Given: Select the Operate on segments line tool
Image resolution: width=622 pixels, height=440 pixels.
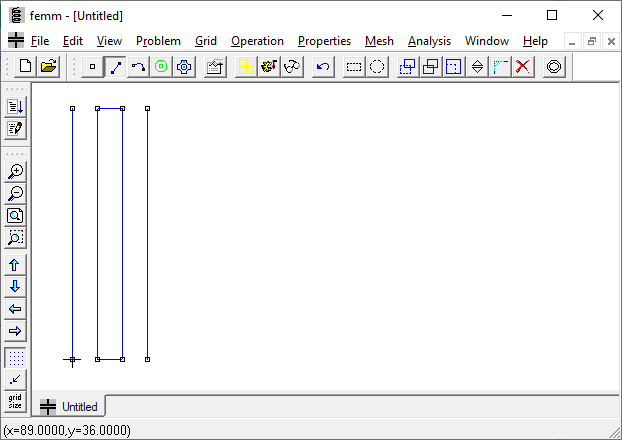Looking at the screenshot, I should click(116, 67).
